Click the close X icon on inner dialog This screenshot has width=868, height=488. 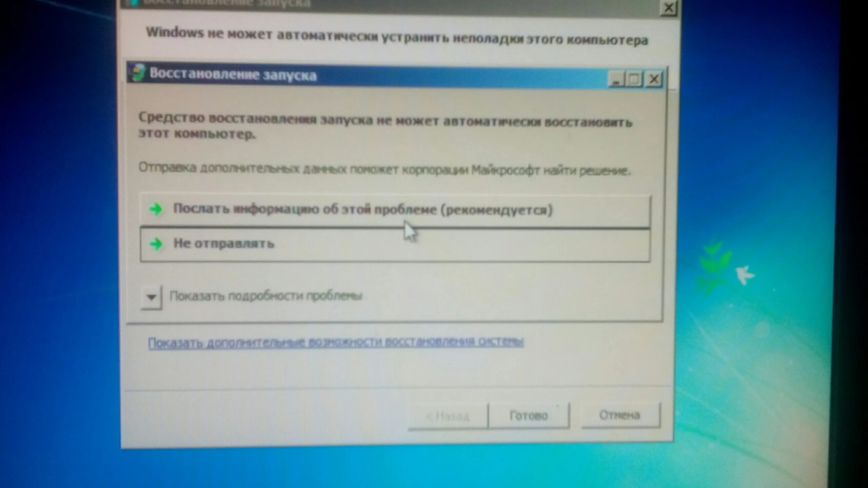click(654, 78)
